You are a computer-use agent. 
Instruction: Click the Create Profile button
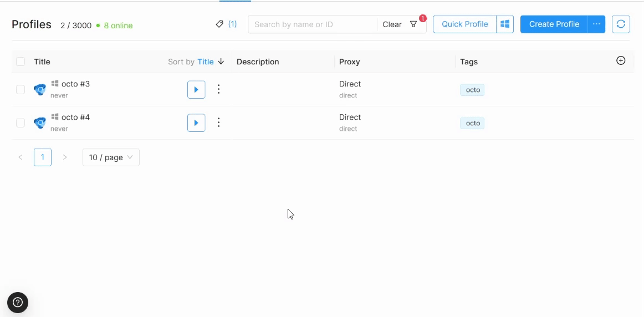click(554, 24)
